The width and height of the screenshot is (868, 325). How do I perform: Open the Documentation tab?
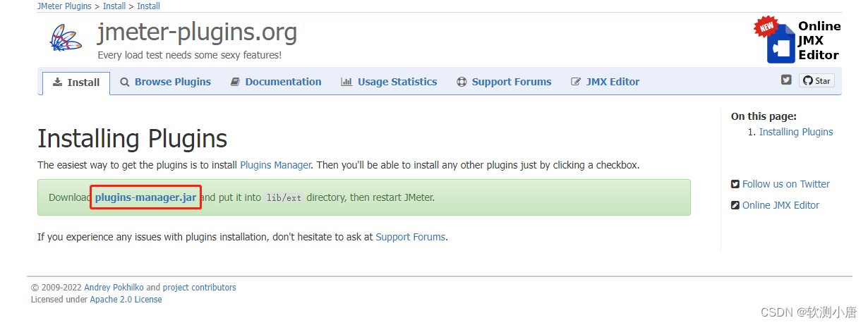click(276, 82)
